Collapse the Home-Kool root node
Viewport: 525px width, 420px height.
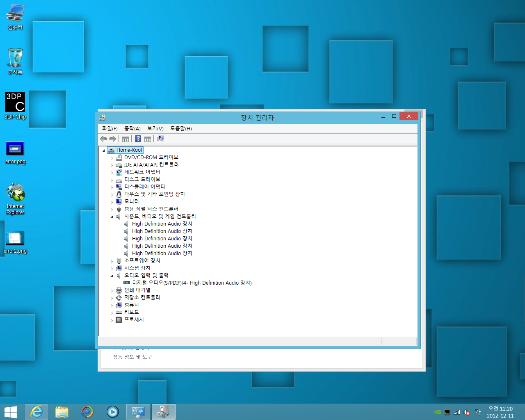click(x=104, y=151)
